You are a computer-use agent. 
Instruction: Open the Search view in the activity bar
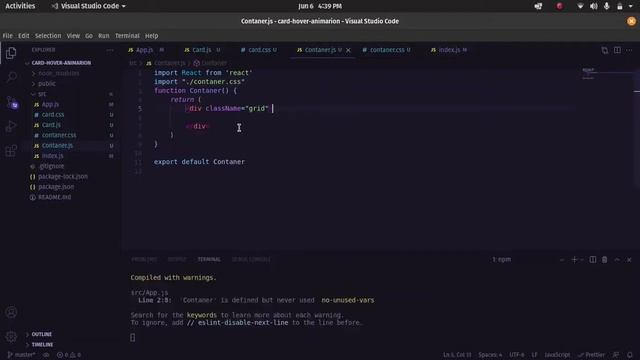click(x=11, y=77)
